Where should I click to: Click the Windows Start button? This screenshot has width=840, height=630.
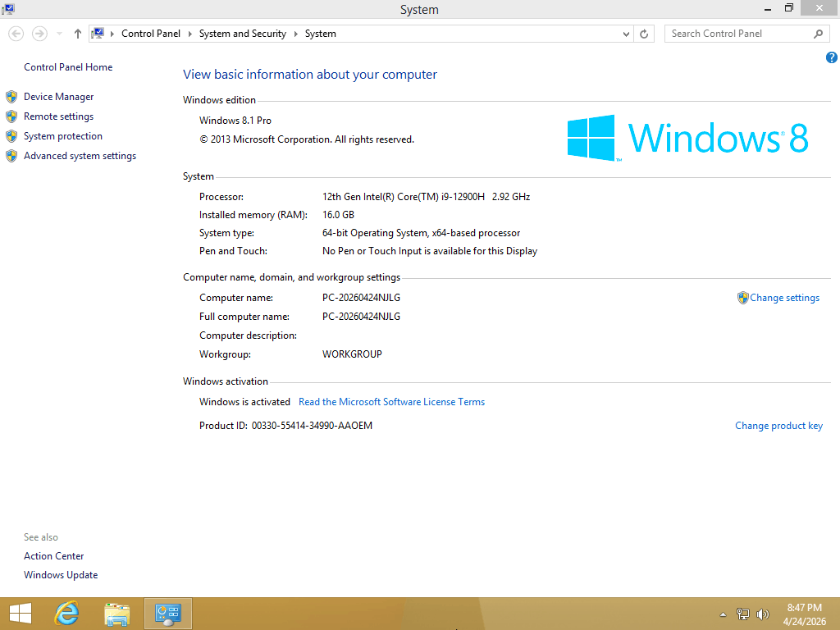point(21,614)
